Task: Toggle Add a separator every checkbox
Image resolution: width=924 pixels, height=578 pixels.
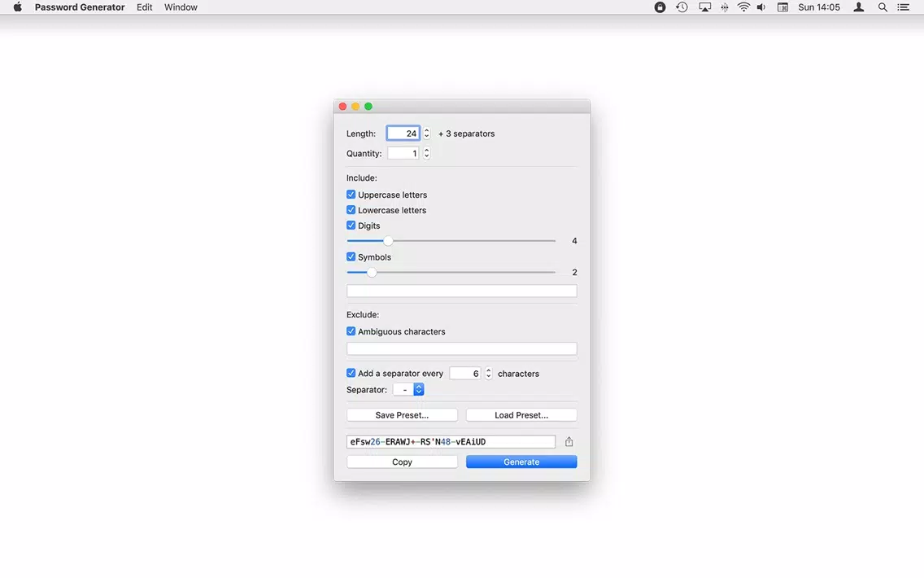Action: point(351,373)
